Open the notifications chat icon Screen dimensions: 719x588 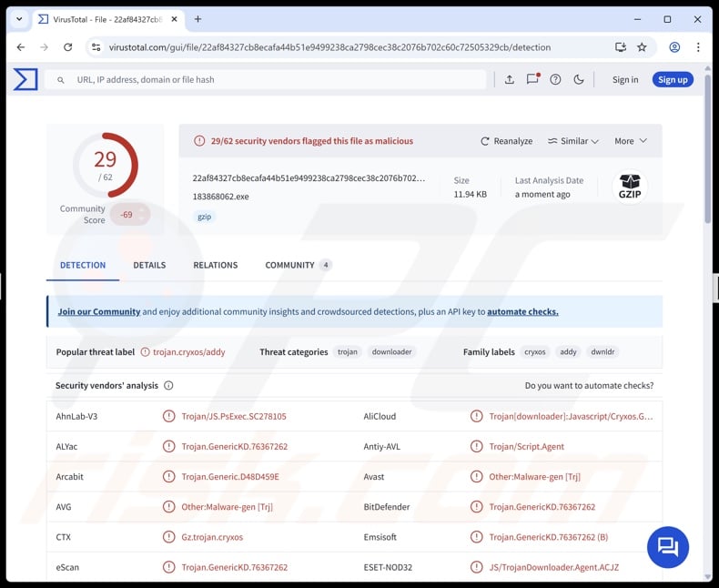tap(532, 79)
